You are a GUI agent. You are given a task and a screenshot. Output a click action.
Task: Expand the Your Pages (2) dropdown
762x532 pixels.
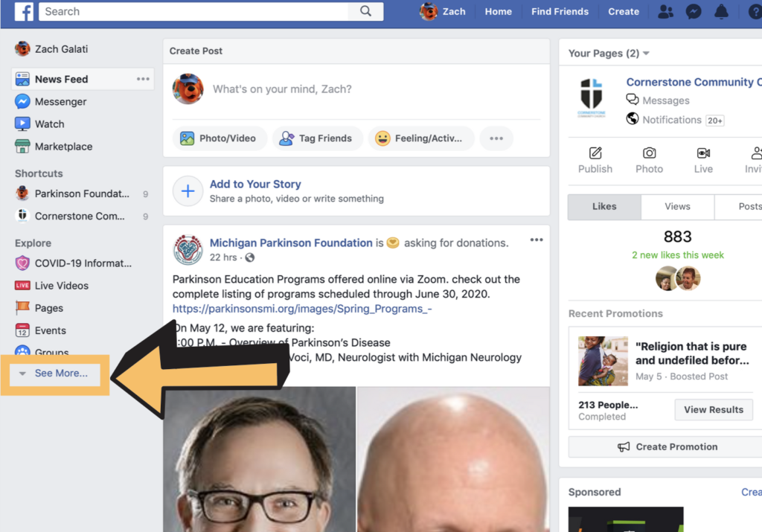point(609,53)
